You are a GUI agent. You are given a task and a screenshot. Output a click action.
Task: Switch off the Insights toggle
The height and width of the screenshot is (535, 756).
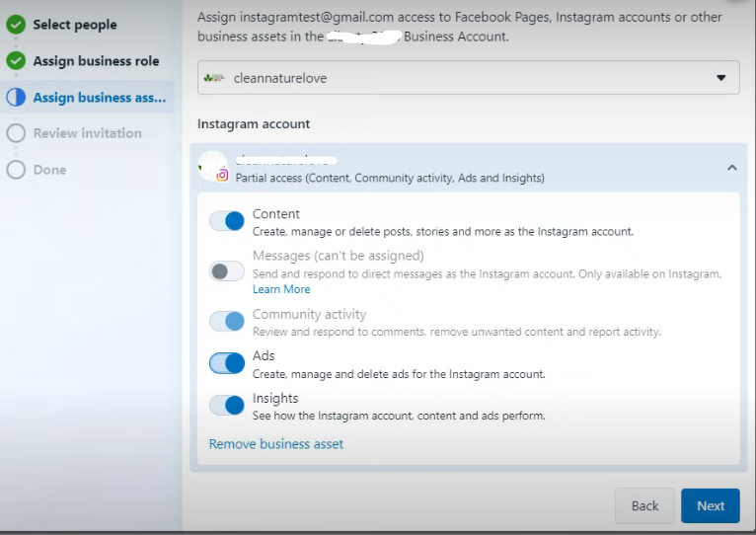point(227,406)
